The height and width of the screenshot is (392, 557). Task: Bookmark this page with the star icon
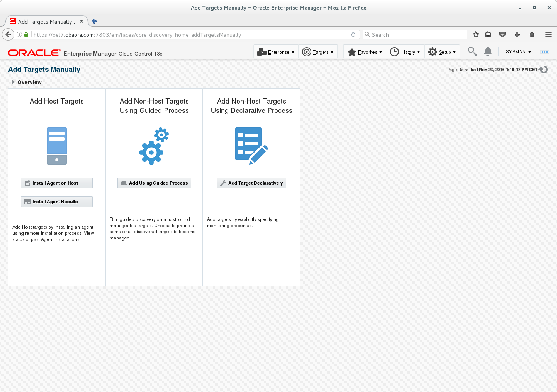coord(476,34)
